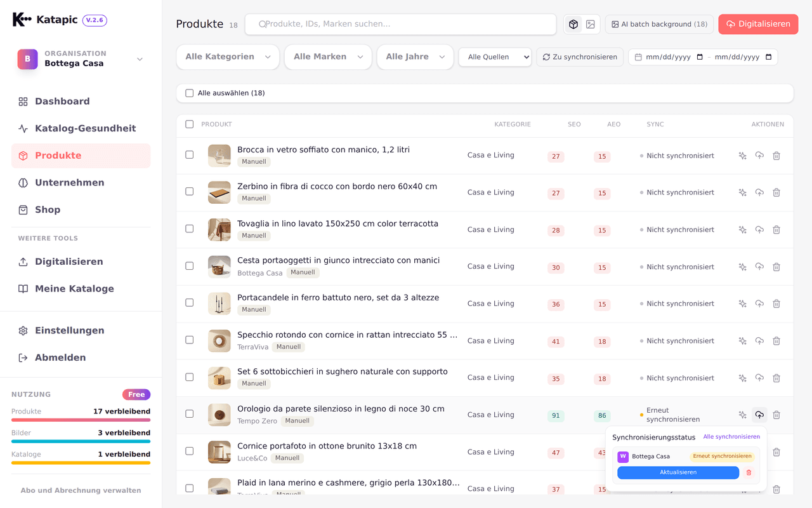Delete the Portacandele in ferro battuto product

point(776,304)
